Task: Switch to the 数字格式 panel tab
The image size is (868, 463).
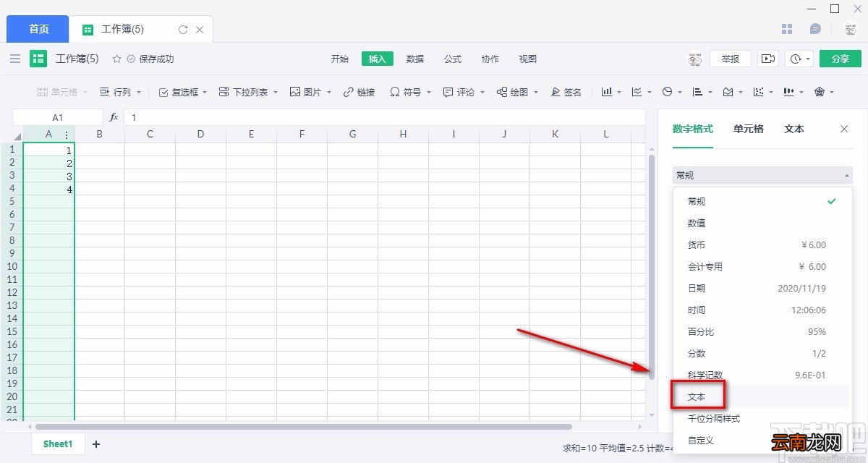Action: coord(692,129)
